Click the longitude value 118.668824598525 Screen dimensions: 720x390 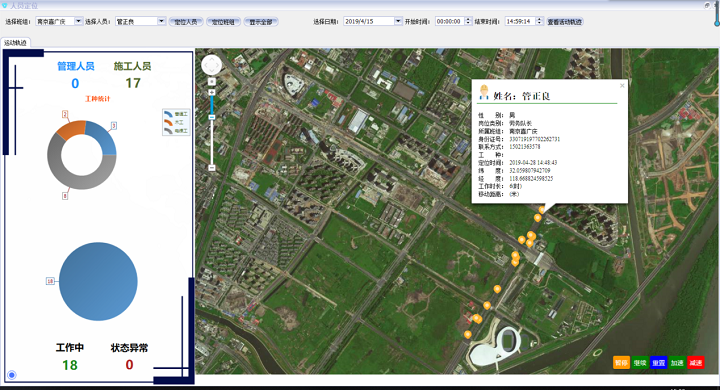(x=531, y=179)
